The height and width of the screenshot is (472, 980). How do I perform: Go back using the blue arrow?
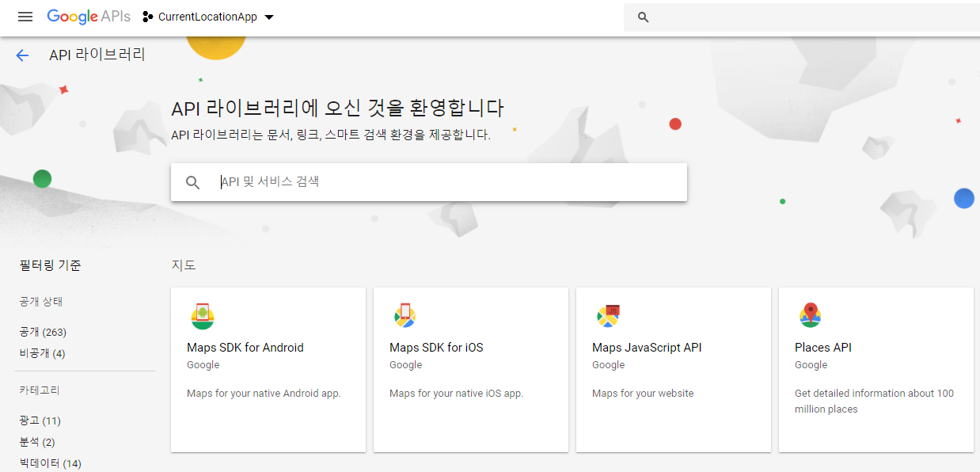(22, 55)
